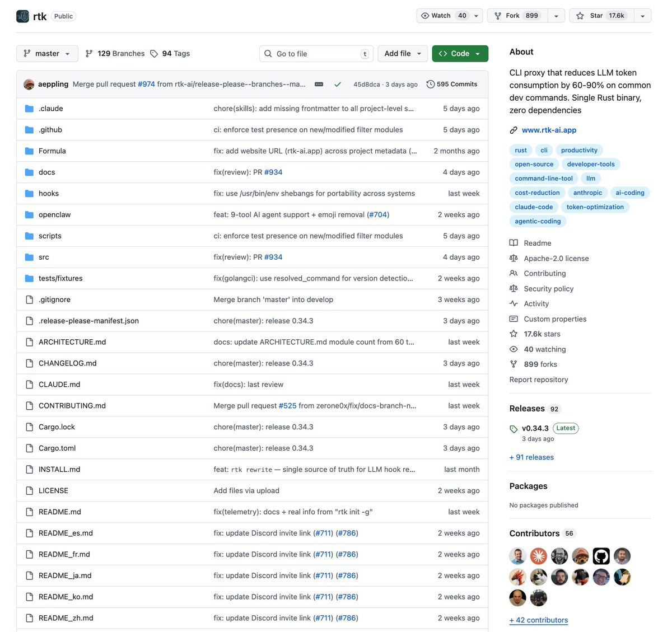The height and width of the screenshot is (632, 672).
Task: Click the rtk repository avatar icon
Action: point(22,16)
